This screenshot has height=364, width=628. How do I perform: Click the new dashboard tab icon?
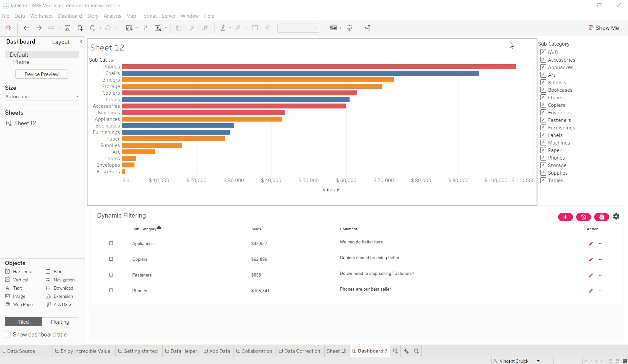tap(406, 351)
